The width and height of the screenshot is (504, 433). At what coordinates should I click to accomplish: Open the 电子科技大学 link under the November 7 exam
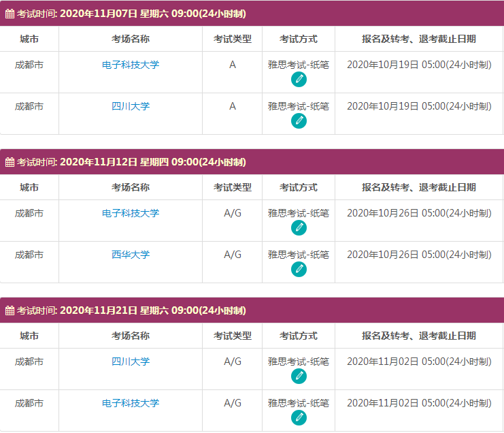pyautogui.click(x=131, y=65)
